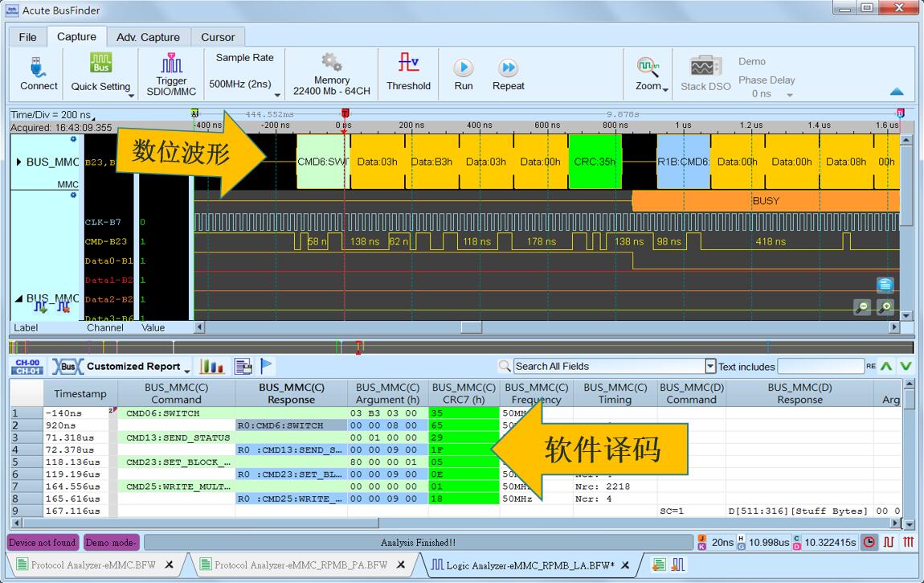Close the Logic Analyzer-eMMC_RPMB_LA.BFW tab

(x=624, y=565)
